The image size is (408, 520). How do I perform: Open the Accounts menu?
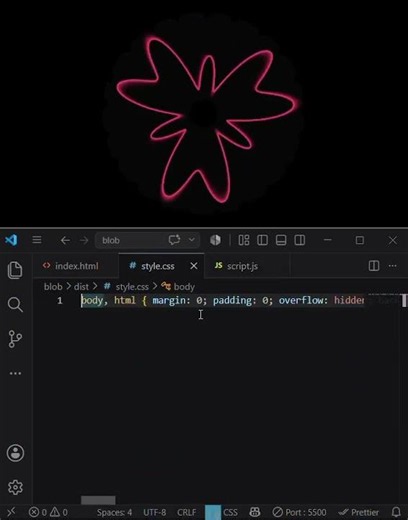[x=15, y=453]
